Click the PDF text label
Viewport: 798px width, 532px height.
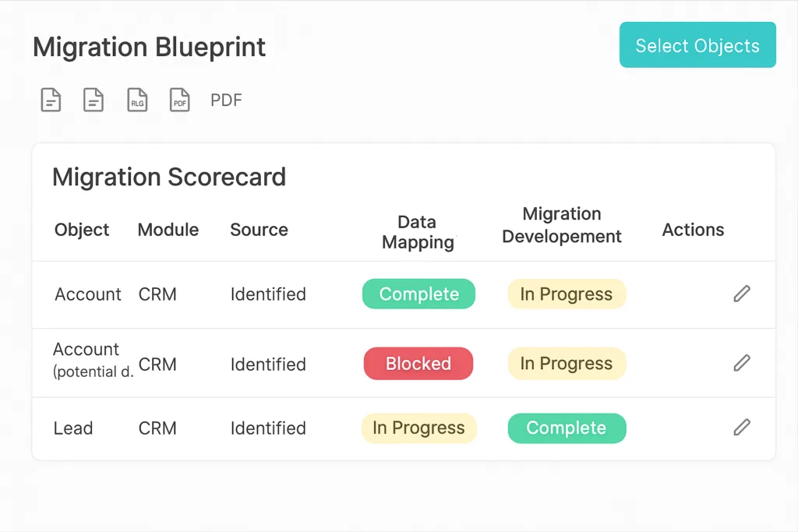(x=226, y=100)
